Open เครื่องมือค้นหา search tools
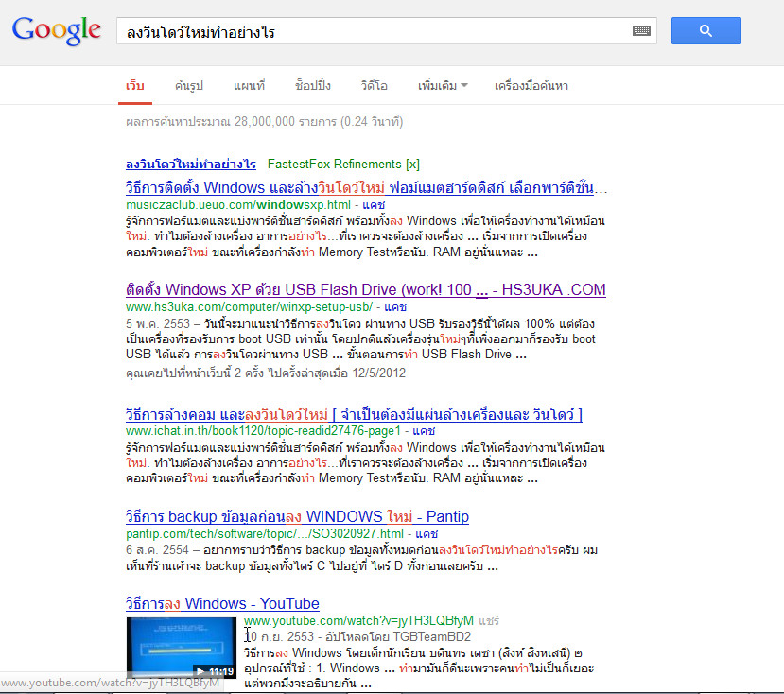784x694 pixels. pos(531,85)
